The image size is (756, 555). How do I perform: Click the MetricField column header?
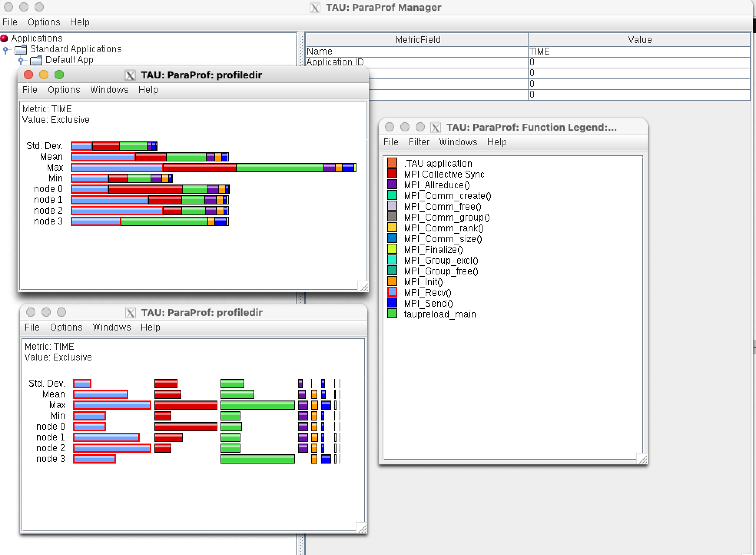[x=418, y=40]
